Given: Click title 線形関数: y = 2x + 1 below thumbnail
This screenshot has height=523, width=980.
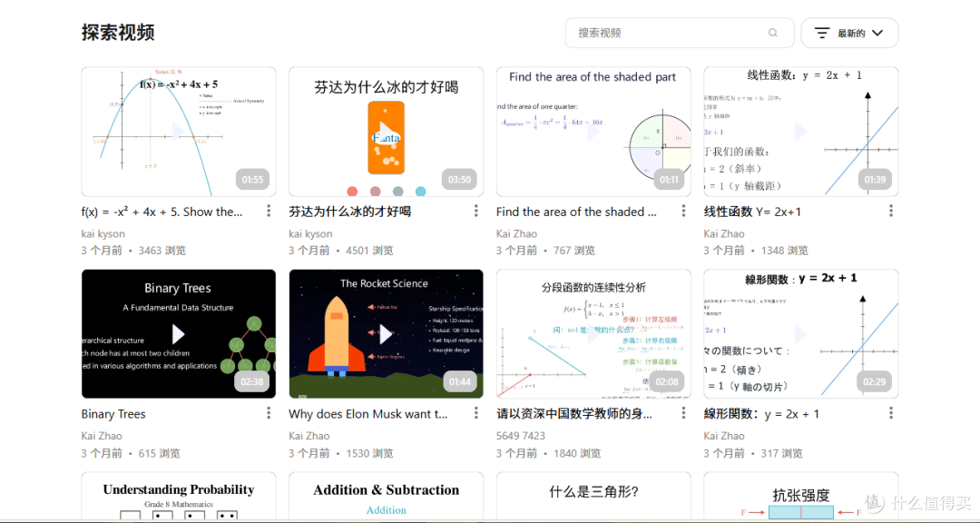Looking at the screenshot, I should 761,414.
